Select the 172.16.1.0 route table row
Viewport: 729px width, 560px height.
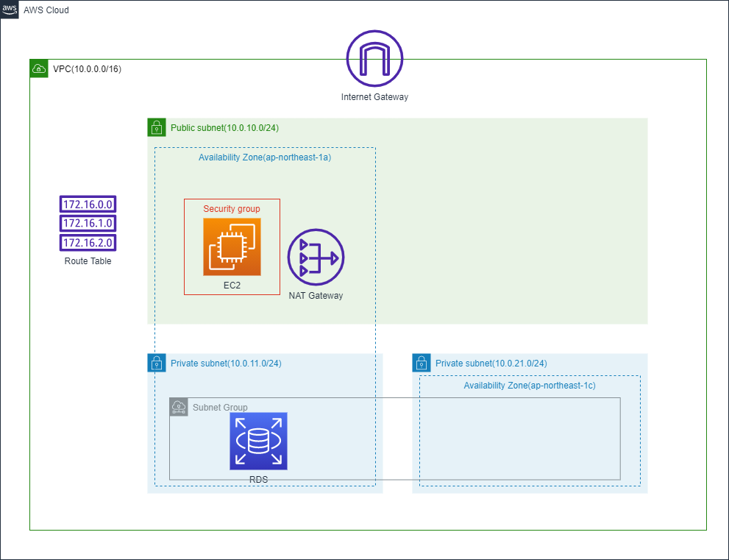(x=88, y=223)
